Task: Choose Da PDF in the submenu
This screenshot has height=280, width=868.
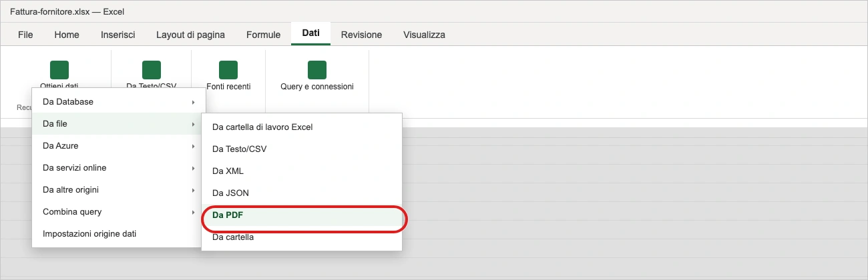Action: 302,215
